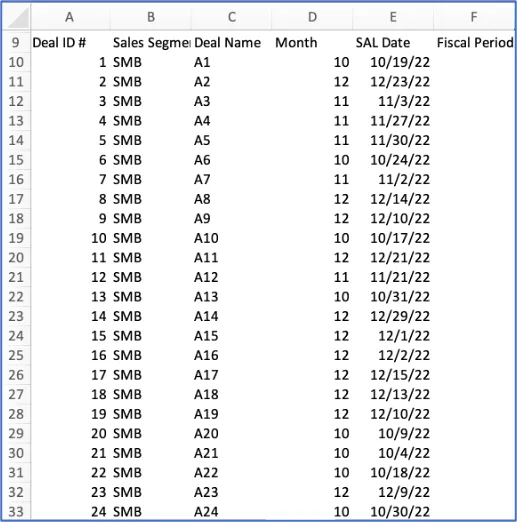The height and width of the screenshot is (522, 518).
Task: Select column A header
Action: coord(70,17)
